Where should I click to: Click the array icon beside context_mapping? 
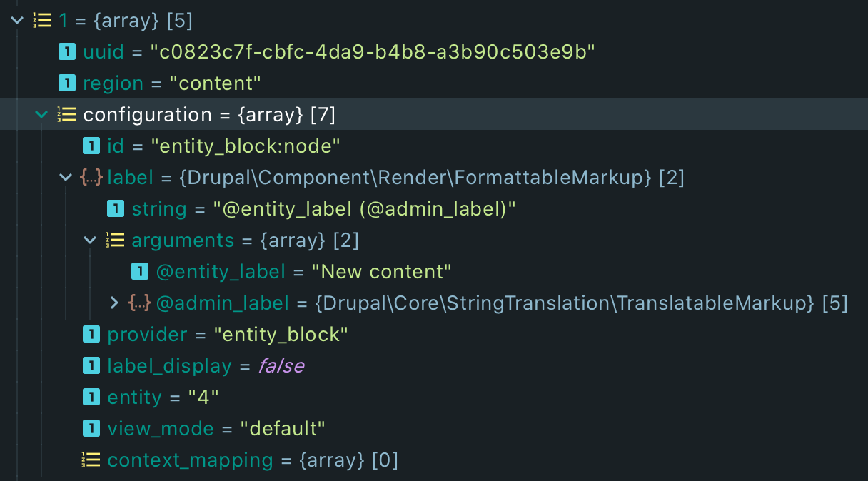click(91, 460)
